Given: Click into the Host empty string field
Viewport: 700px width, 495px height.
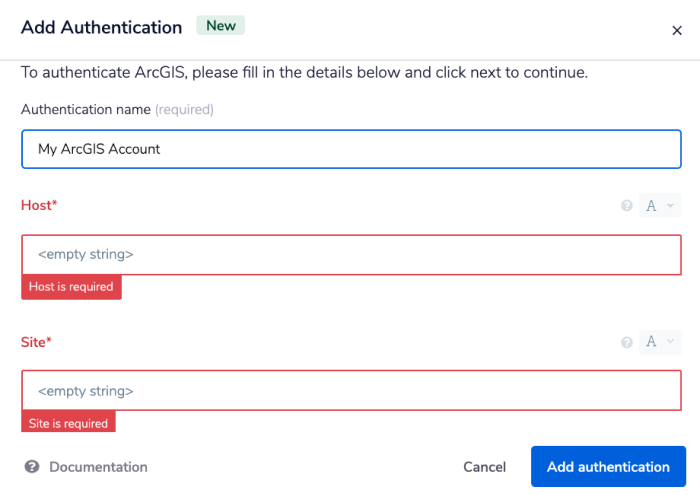Looking at the screenshot, I should [x=350, y=255].
